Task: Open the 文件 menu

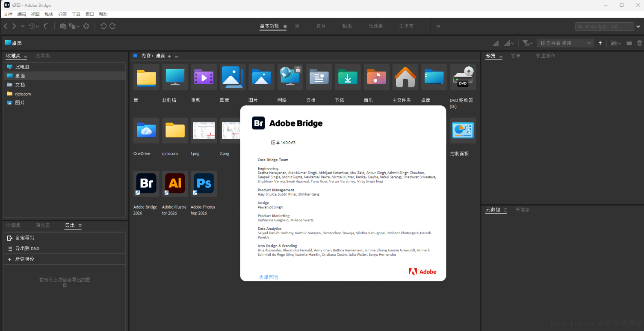Action: click(x=8, y=15)
